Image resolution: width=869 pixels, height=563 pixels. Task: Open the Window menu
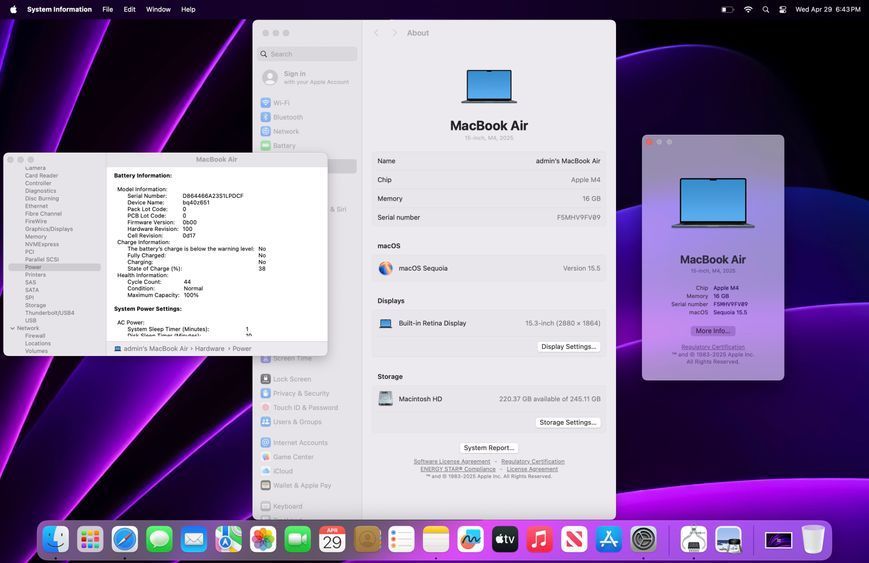[158, 9]
